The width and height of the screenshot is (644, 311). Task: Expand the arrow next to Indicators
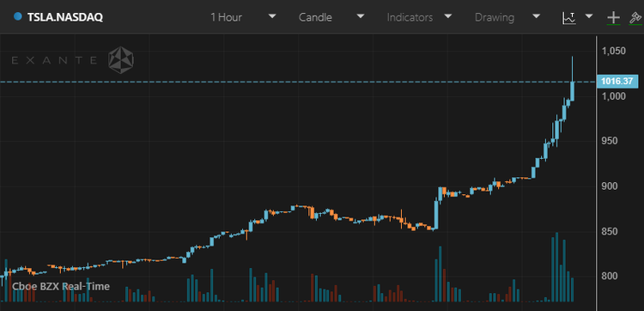coord(448,16)
